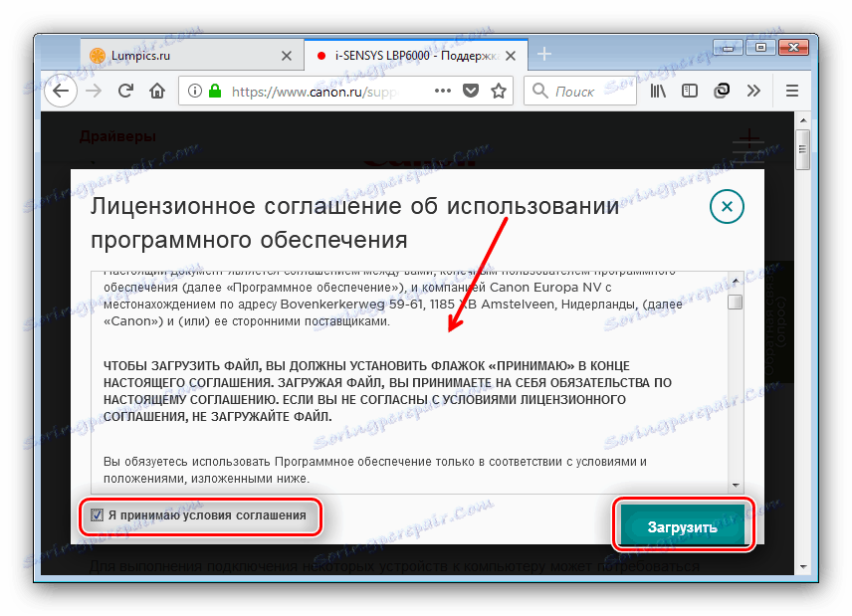This screenshot has width=852, height=616.
Task: Switch to the Lumpics.ru tab
Action: tap(192, 55)
